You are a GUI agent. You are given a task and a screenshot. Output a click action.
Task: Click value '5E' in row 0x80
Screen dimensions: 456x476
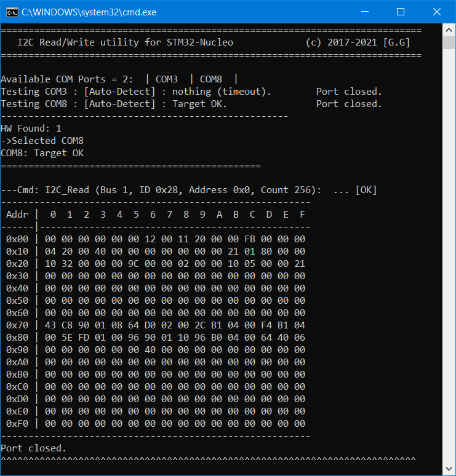pyautogui.click(x=67, y=338)
